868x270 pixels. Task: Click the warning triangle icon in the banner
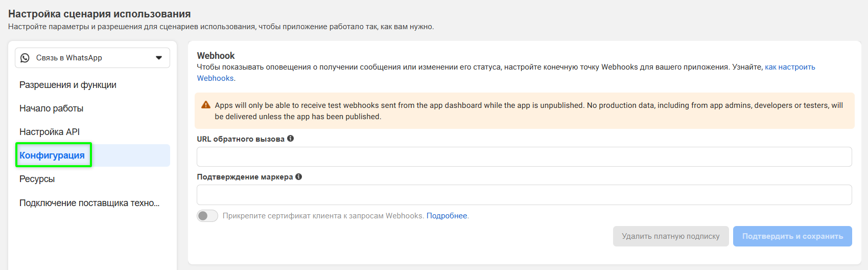pos(206,105)
